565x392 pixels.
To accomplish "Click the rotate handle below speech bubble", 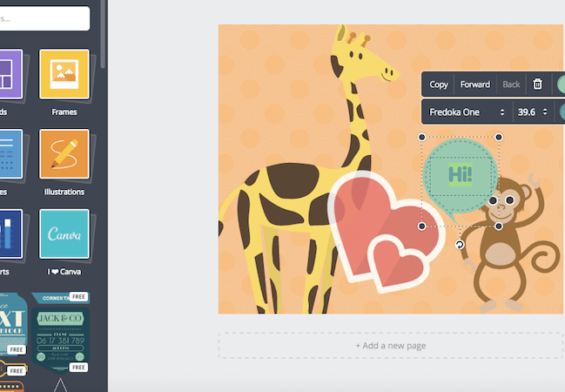I will coord(459,245).
